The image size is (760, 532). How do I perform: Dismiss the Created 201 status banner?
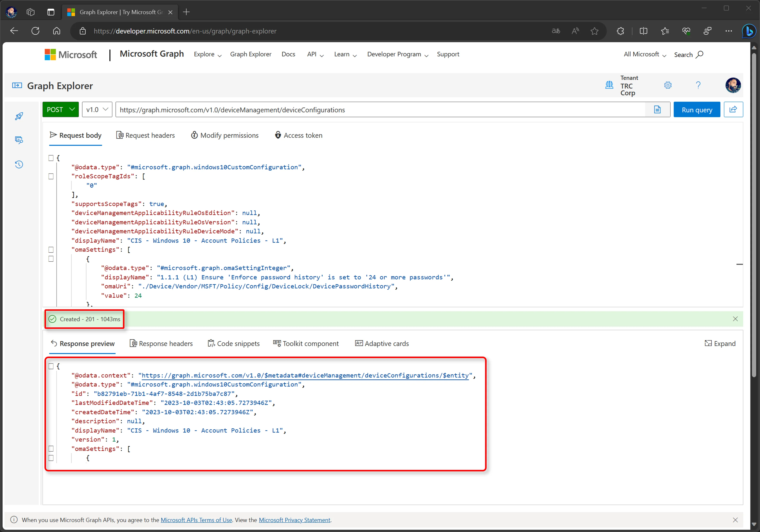[735, 319]
